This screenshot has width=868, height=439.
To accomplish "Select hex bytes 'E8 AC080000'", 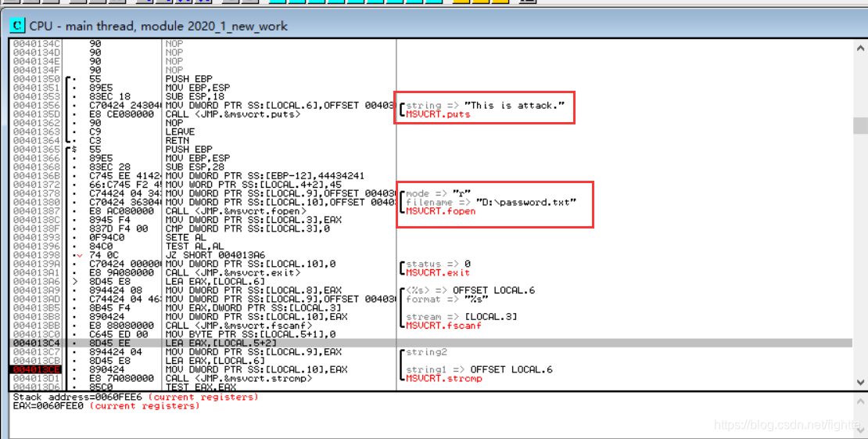I will (121, 211).
